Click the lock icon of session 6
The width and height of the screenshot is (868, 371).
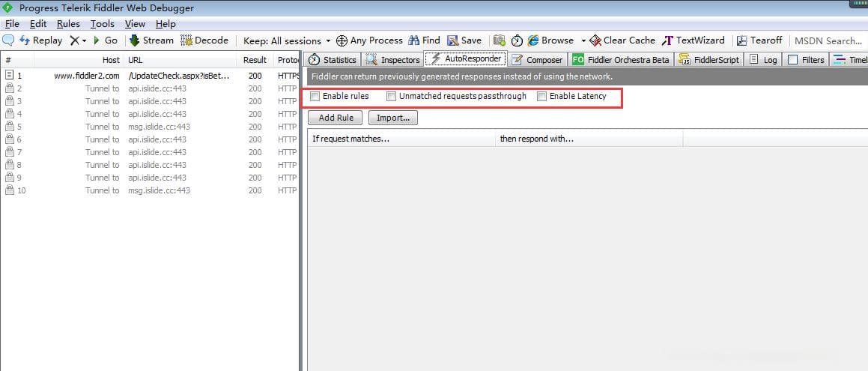(10, 139)
